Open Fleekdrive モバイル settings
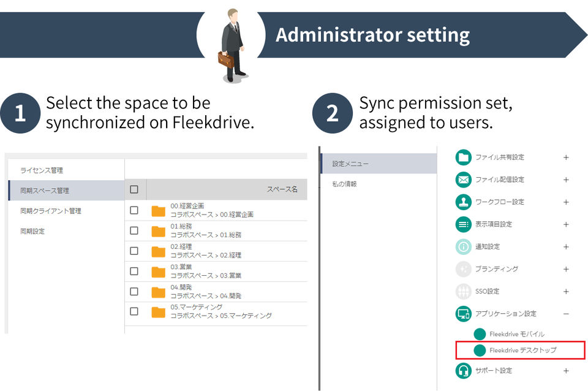This screenshot has height=391, width=588. click(x=516, y=334)
